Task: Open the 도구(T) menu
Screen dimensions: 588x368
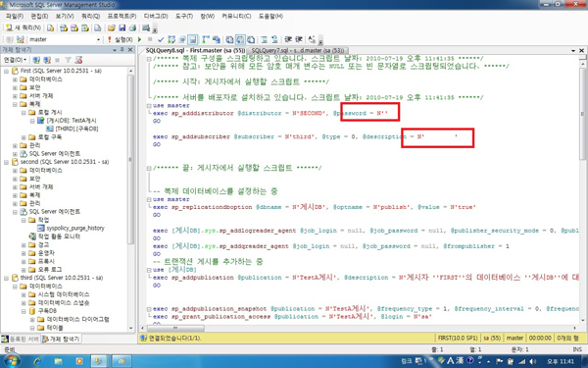Action: click(x=184, y=16)
